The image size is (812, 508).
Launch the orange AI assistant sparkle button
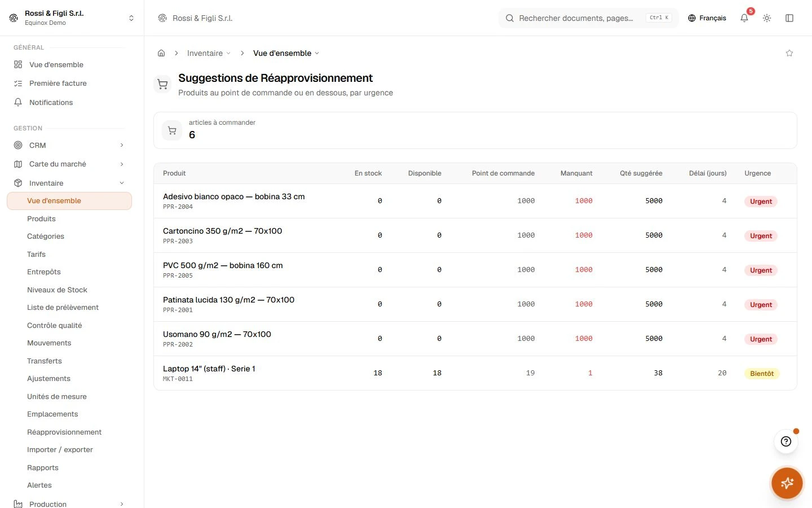pyautogui.click(x=787, y=483)
